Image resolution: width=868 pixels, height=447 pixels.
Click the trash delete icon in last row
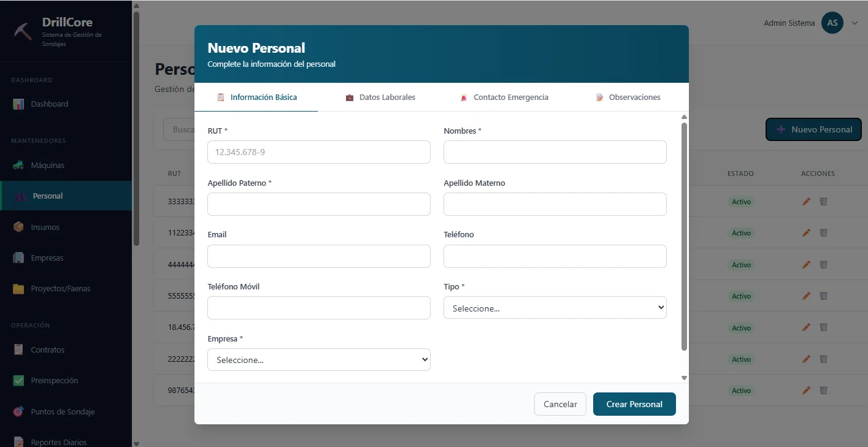pyautogui.click(x=823, y=391)
